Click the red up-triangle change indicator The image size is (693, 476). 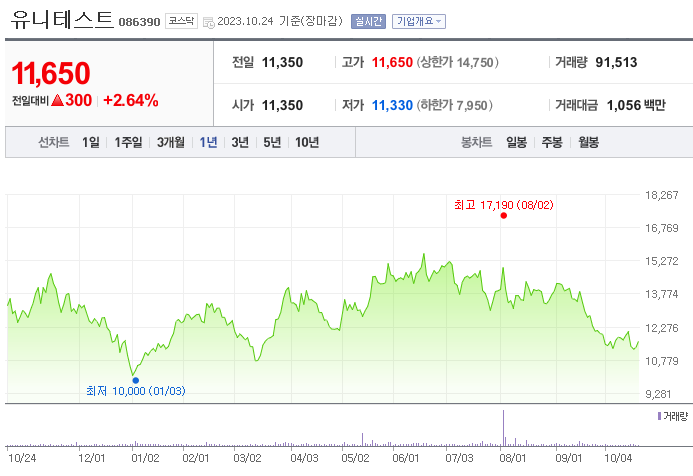point(57,100)
